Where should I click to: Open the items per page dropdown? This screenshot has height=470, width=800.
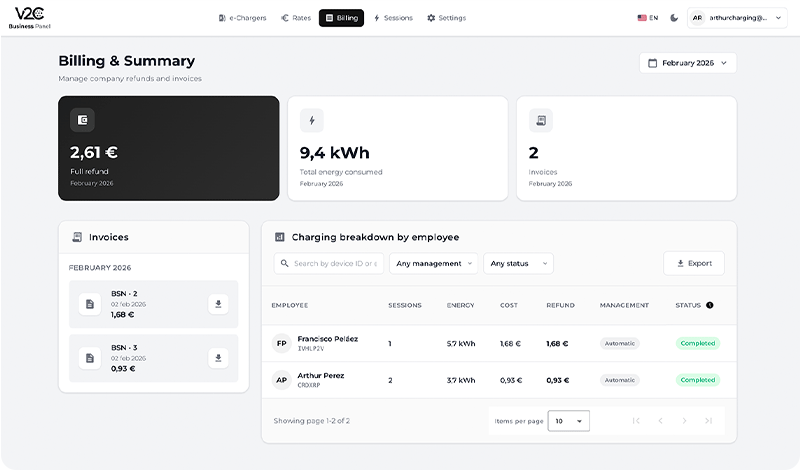[x=569, y=421]
